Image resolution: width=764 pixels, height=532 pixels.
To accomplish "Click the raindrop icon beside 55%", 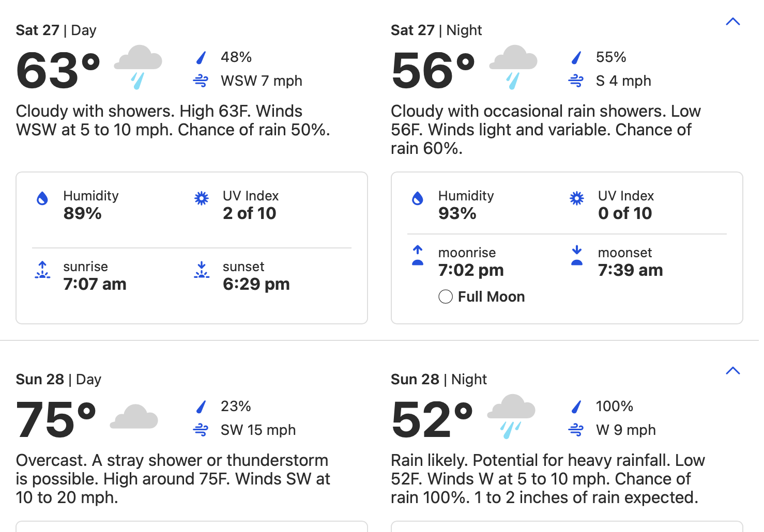I will pos(576,57).
